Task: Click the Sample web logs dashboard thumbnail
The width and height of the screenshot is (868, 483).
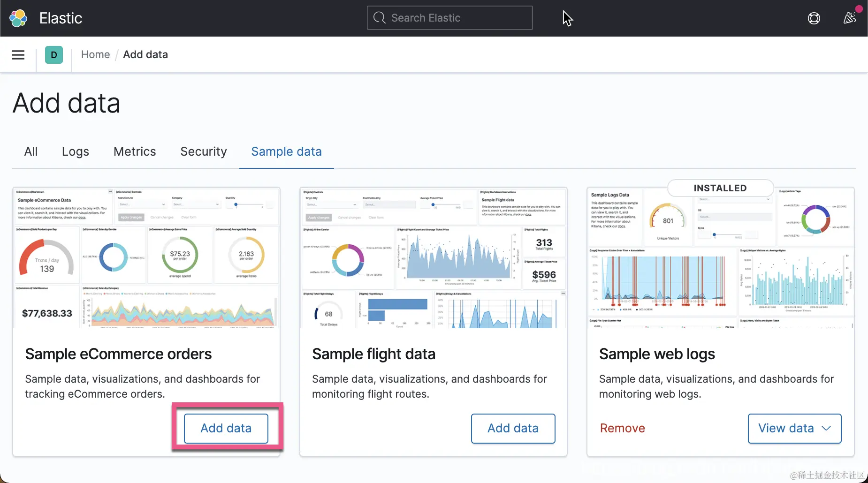Action: point(721,258)
